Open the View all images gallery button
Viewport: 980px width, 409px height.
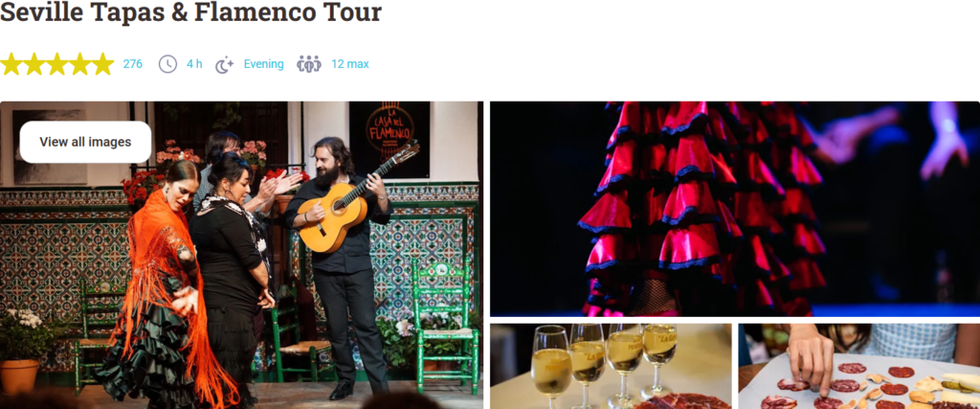[x=85, y=142]
